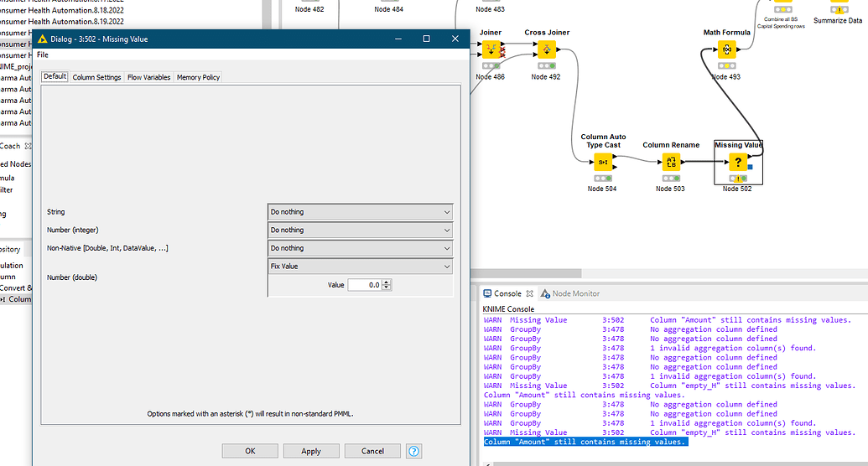
Task: Close the Console view tab
Action: tap(530, 293)
